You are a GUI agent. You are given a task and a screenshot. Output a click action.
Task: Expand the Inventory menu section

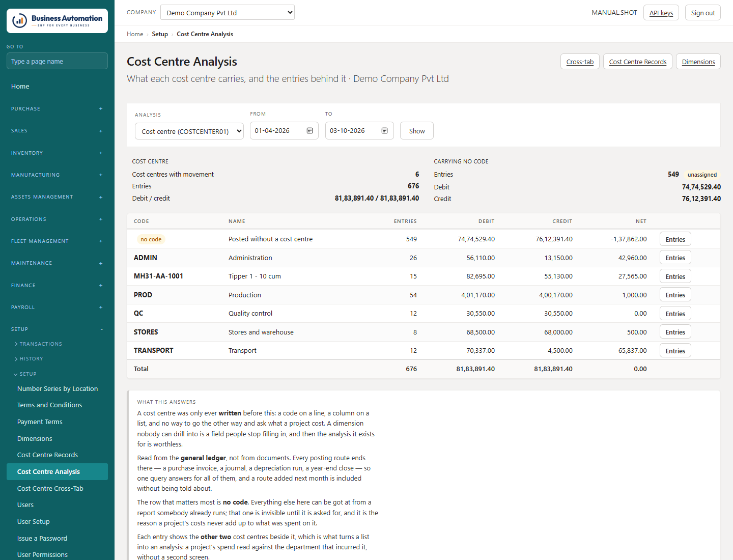(57, 153)
